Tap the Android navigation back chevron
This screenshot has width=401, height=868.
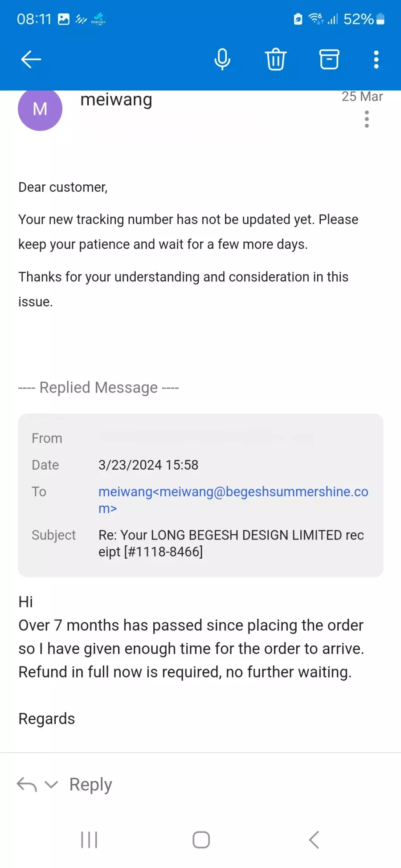coord(314,840)
